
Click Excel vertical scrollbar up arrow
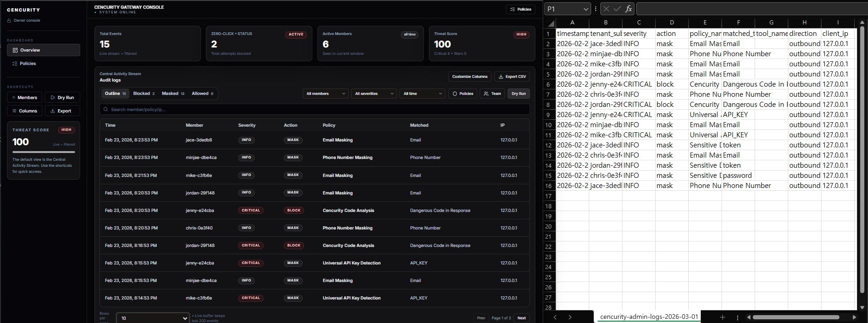(x=862, y=22)
